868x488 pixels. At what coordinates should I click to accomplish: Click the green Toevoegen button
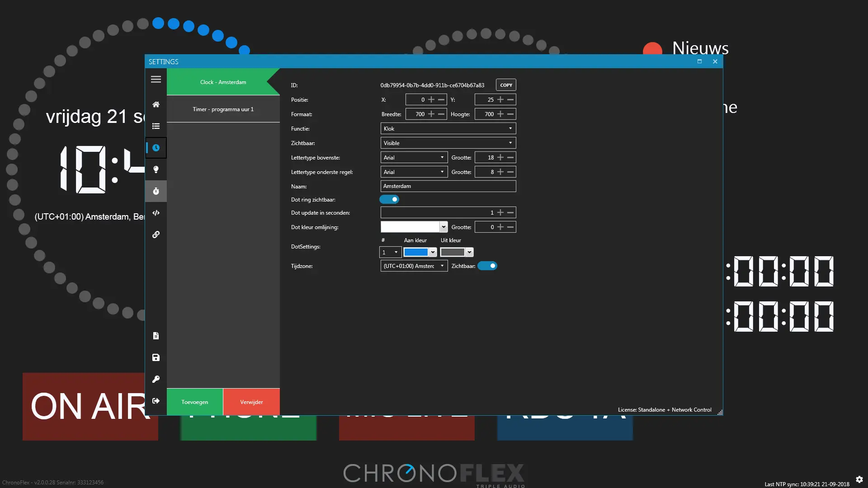195,402
